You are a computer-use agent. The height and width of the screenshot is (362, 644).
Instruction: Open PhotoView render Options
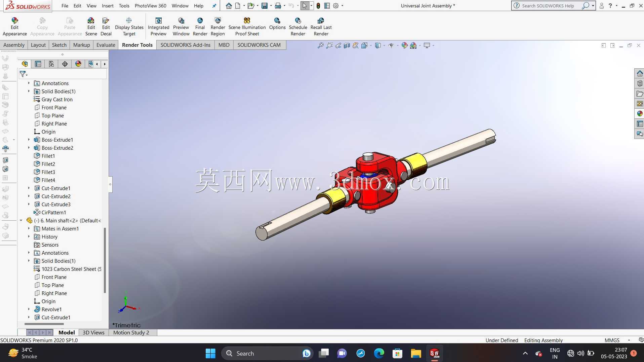[277, 24]
